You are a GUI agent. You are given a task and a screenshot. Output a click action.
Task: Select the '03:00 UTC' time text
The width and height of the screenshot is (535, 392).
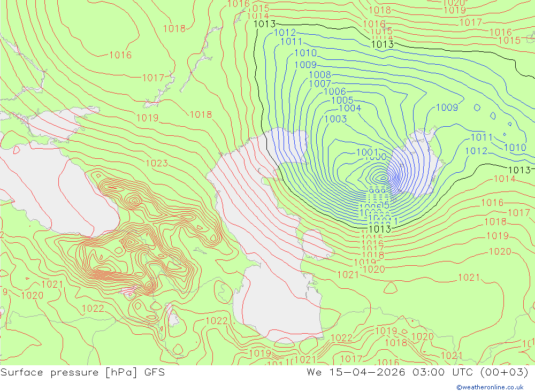pos(442,372)
